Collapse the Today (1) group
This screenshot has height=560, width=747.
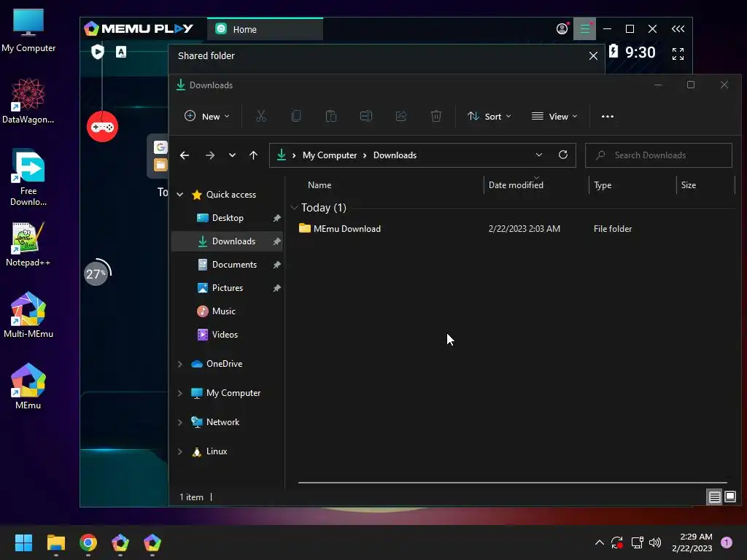[x=294, y=208]
